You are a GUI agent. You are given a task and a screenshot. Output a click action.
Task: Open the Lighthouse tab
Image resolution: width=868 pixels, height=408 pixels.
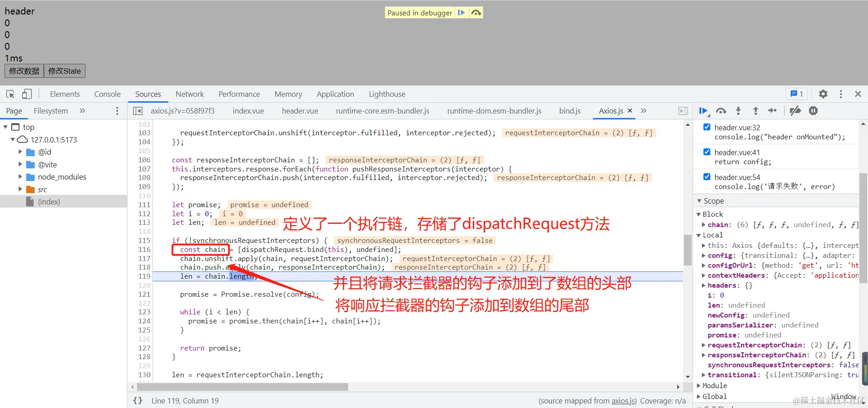click(x=387, y=94)
